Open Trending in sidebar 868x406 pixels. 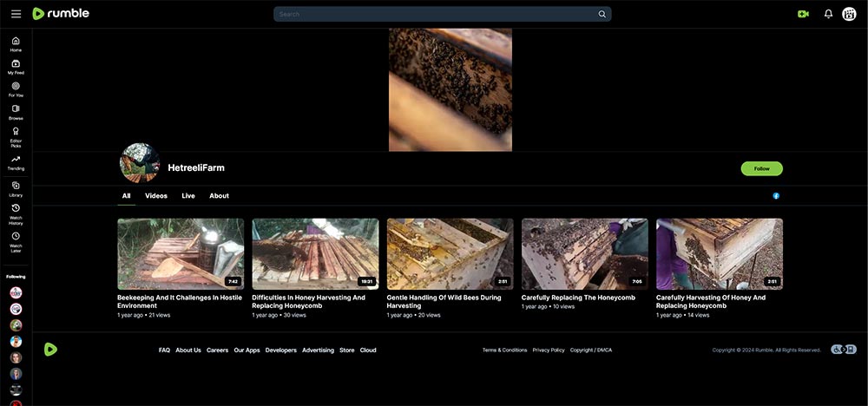tap(16, 162)
